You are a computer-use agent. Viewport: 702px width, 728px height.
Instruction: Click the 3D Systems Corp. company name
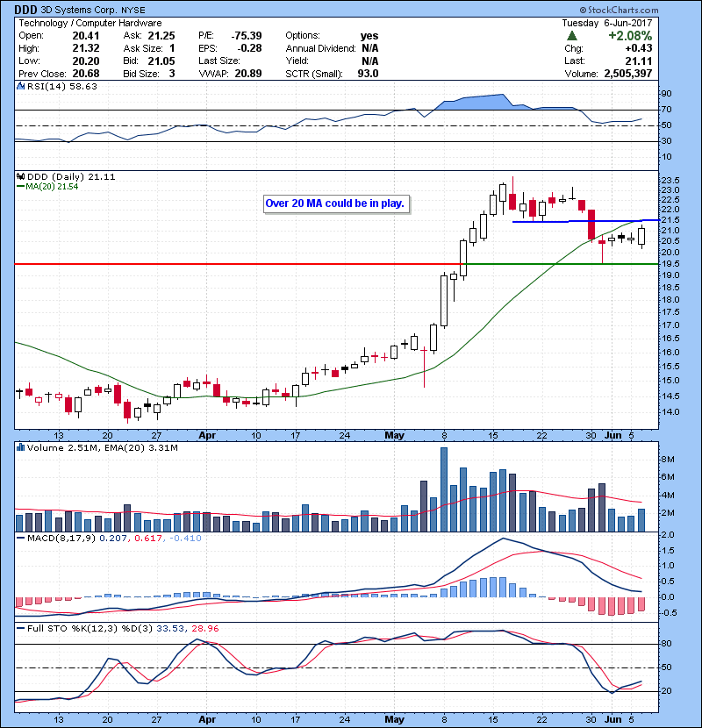(x=79, y=11)
